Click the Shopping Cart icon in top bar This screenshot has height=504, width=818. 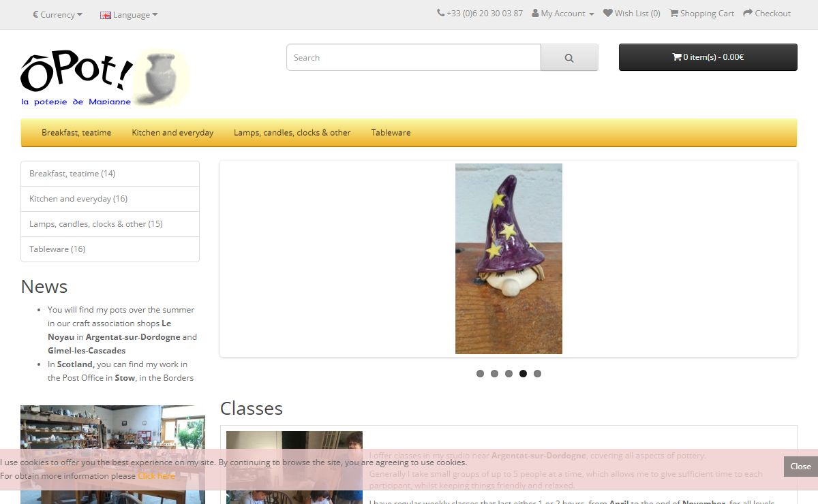pos(673,13)
